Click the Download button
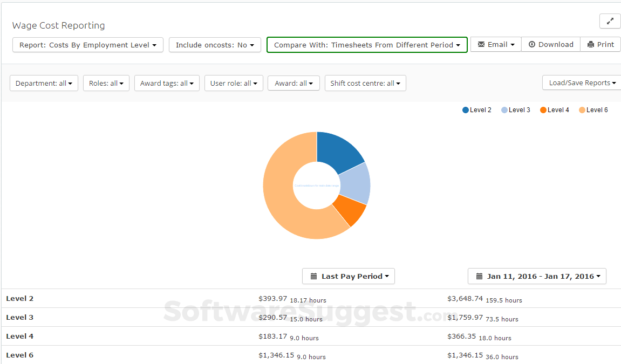Screen dimensions: 621x364 [x=551, y=44]
